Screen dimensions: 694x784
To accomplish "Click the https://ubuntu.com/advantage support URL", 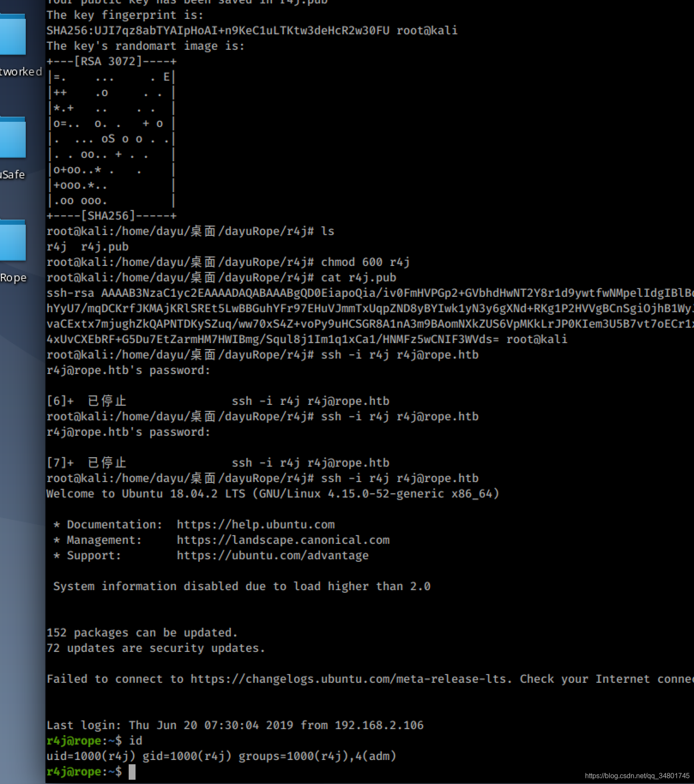I will point(273,555).
